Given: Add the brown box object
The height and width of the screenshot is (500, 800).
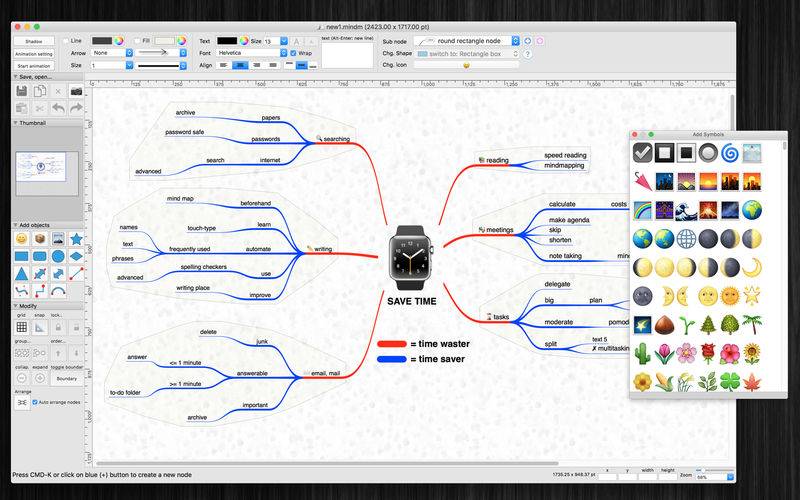Looking at the screenshot, I should (40, 239).
